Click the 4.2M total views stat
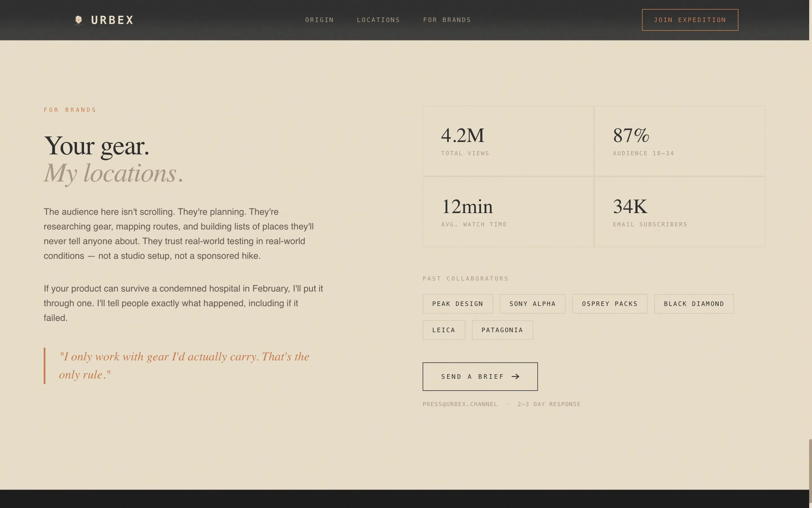 (x=508, y=141)
